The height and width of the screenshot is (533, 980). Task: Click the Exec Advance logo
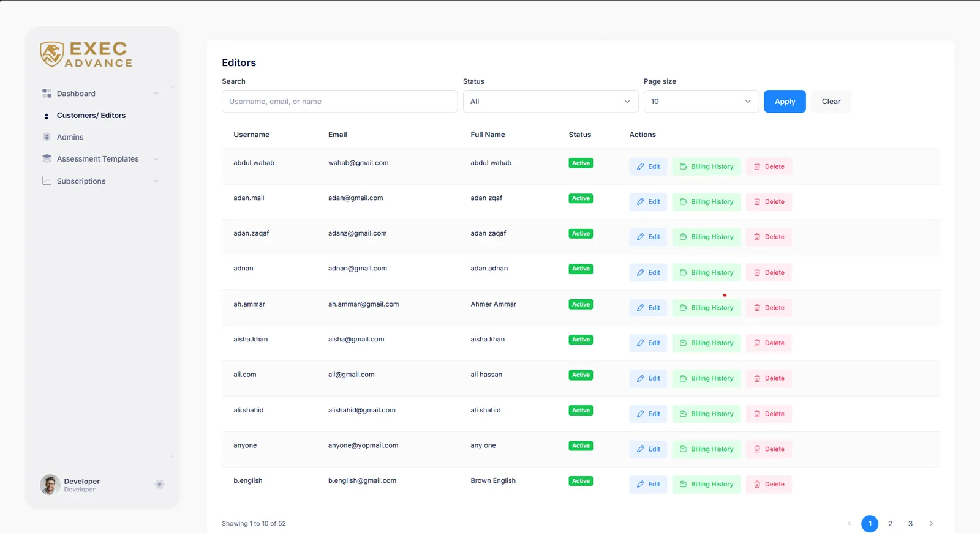pyautogui.click(x=86, y=54)
